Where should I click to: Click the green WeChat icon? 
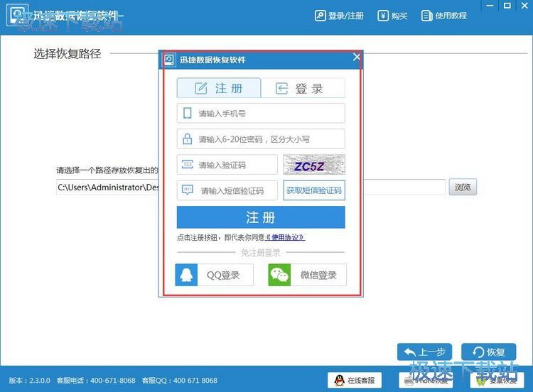(x=279, y=274)
